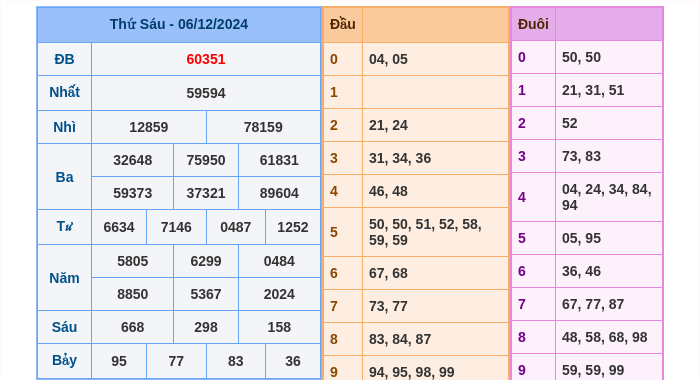Select fifth prize number 5805

[x=133, y=261]
